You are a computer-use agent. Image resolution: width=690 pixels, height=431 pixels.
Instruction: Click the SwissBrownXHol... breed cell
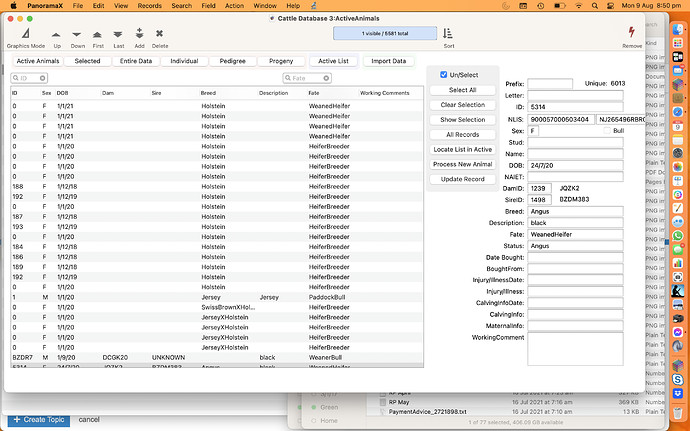pyautogui.click(x=228, y=307)
